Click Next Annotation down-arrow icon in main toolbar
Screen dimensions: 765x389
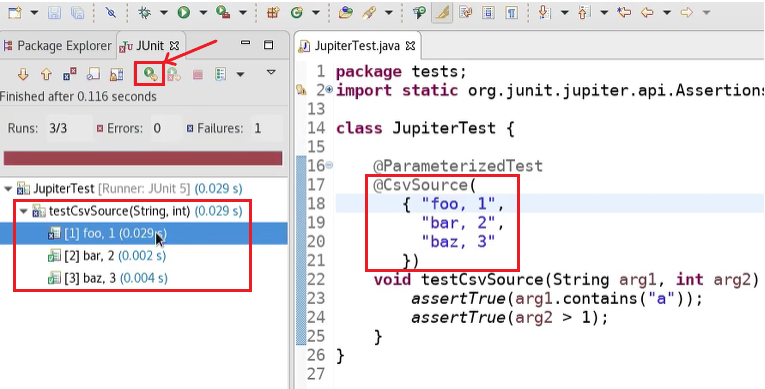544,13
